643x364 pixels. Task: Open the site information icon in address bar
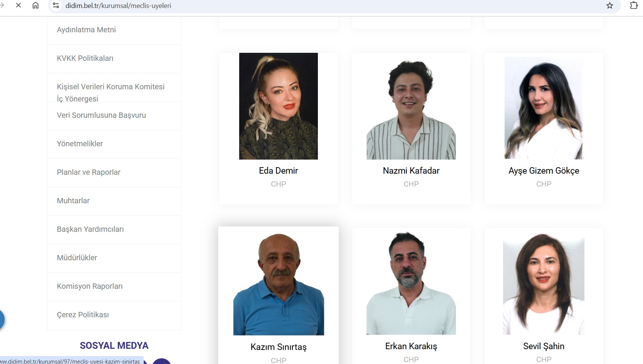tap(56, 5)
